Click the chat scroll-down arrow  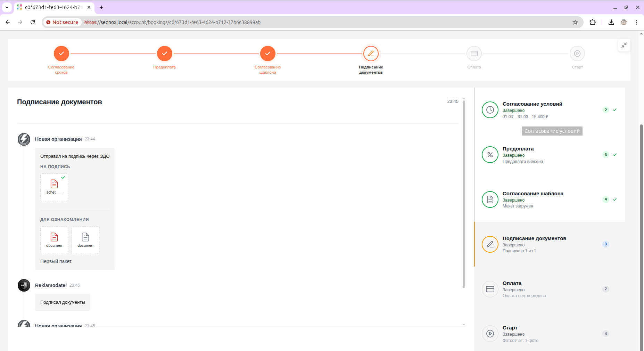pyautogui.click(x=464, y=325)
